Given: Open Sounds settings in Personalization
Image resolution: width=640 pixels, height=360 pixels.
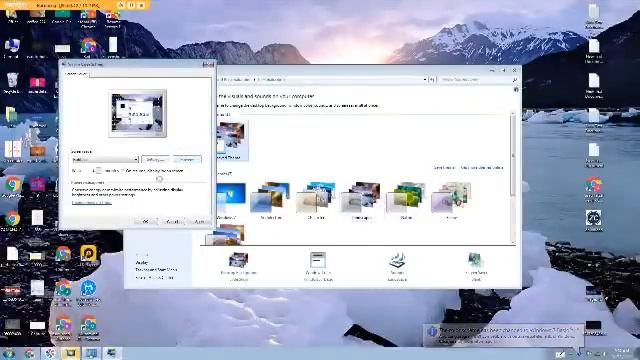Looking at the screenshot, I should click(x=397, y=267).
